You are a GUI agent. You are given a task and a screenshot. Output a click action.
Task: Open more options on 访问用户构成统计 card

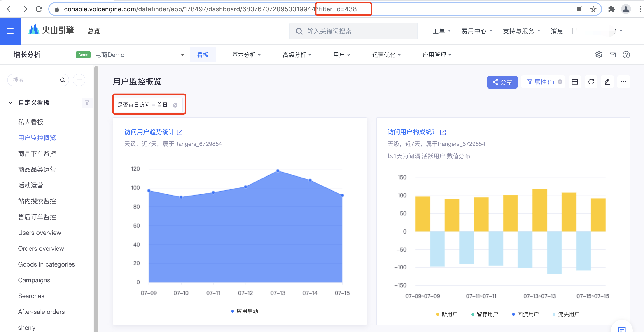615,131
